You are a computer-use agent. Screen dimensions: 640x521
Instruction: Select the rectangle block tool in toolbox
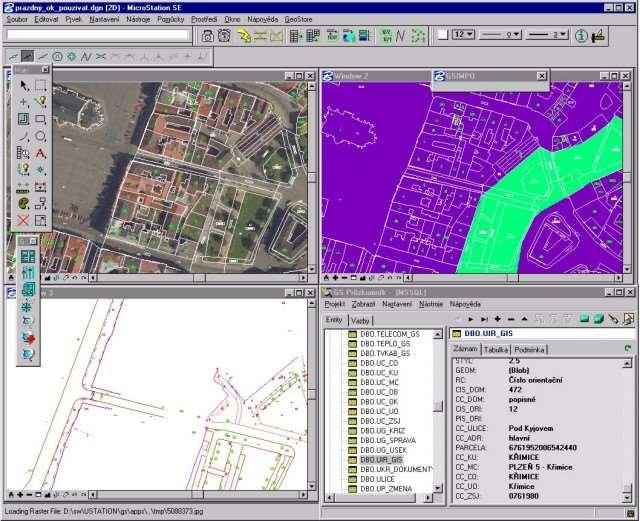tap(40, 119)
